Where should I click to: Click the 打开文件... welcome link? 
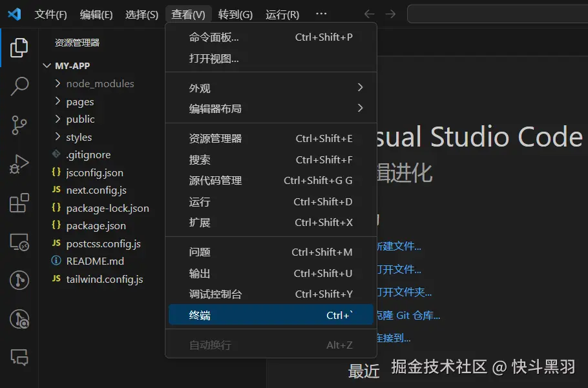398,269
